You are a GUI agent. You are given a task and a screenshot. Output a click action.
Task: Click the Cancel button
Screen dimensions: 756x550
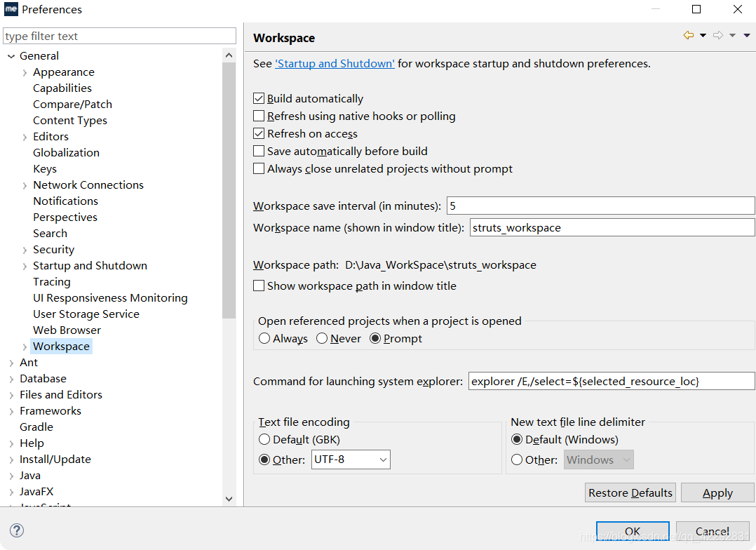pos(713,531)
